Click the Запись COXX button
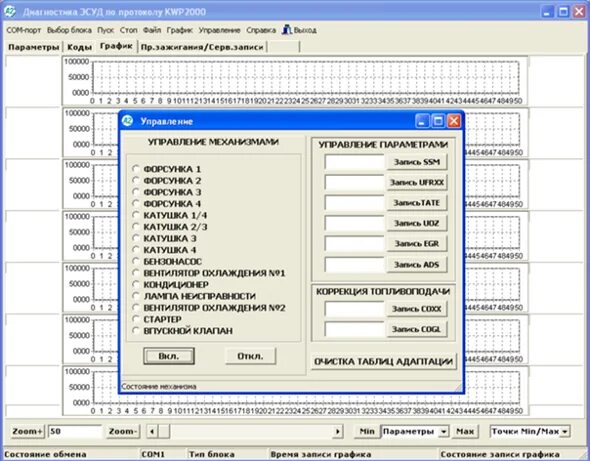 tap(417, 309)
